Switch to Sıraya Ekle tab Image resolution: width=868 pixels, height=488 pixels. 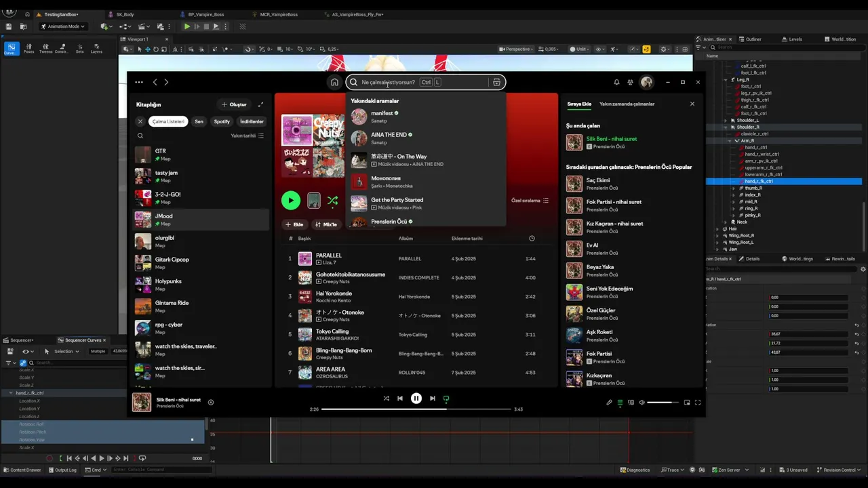[x=579, y=104]
